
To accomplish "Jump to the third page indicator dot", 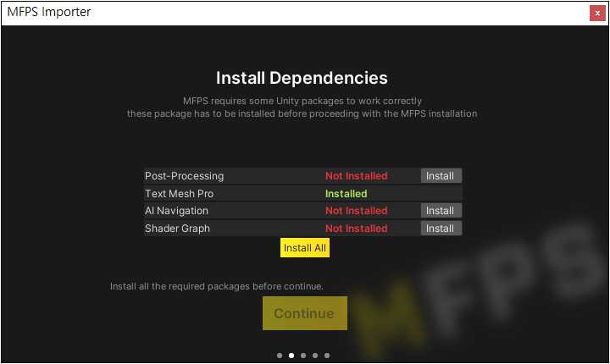I will coord(303,356).
